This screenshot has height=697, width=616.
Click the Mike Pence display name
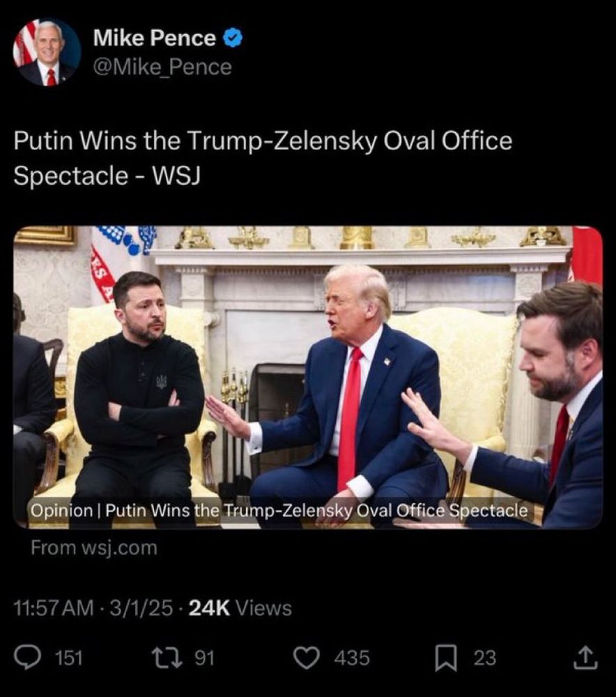coord(154,38)
